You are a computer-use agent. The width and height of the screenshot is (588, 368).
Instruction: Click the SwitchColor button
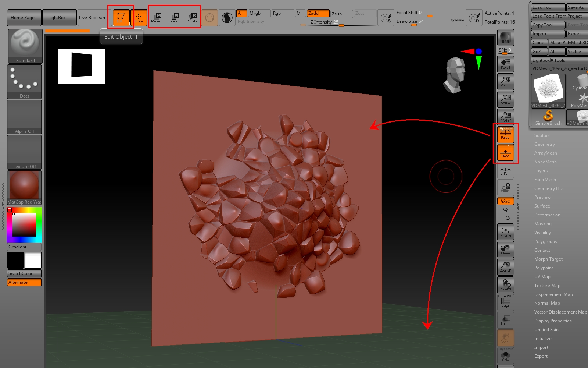[24, 273]
